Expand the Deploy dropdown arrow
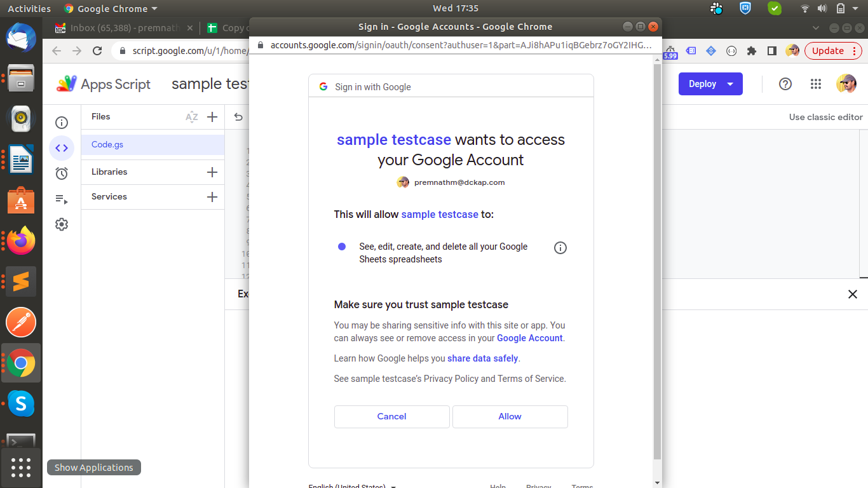 point(731,84)
